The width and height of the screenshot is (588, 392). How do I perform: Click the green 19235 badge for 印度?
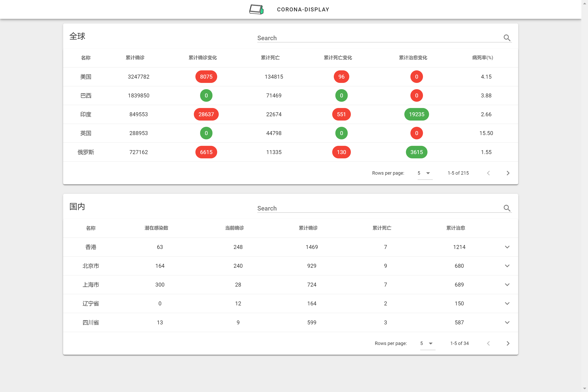416,114
